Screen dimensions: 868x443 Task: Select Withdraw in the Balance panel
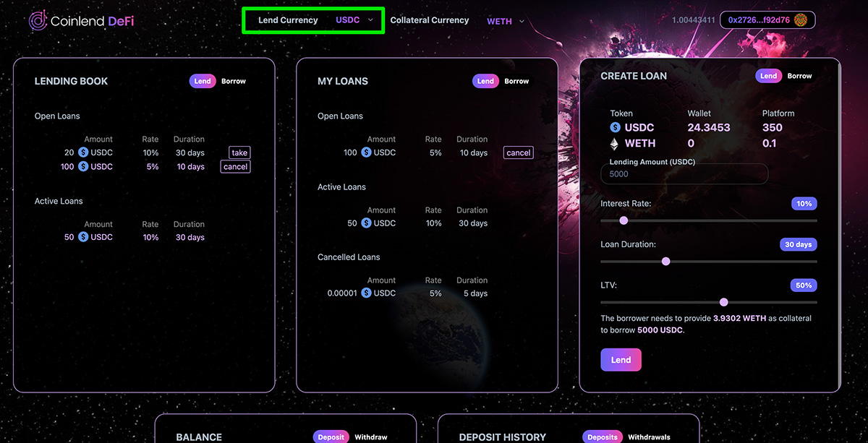pyautogui.click(x=371, y=437)
